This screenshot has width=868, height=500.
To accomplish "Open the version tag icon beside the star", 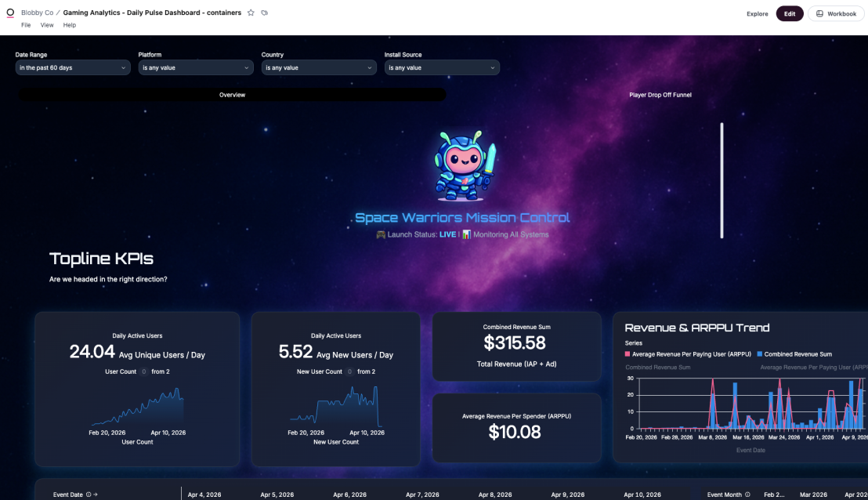I will point(263,13).
